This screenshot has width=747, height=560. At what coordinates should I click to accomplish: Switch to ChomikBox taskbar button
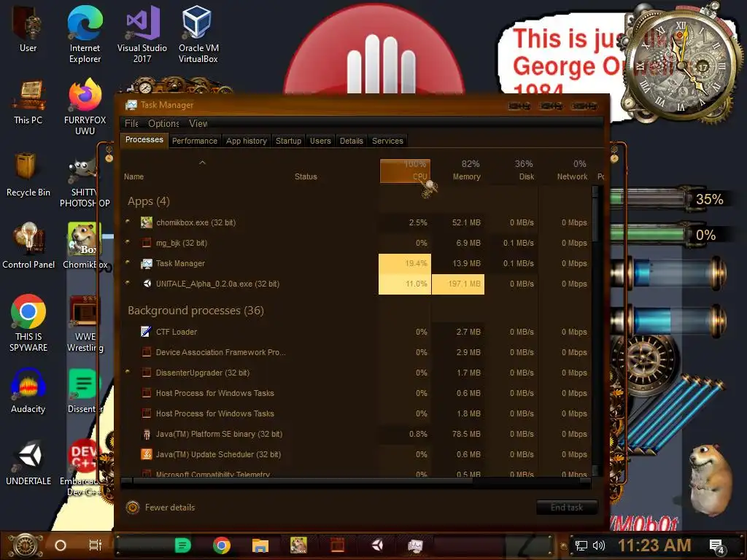click(x=298, y=545)
